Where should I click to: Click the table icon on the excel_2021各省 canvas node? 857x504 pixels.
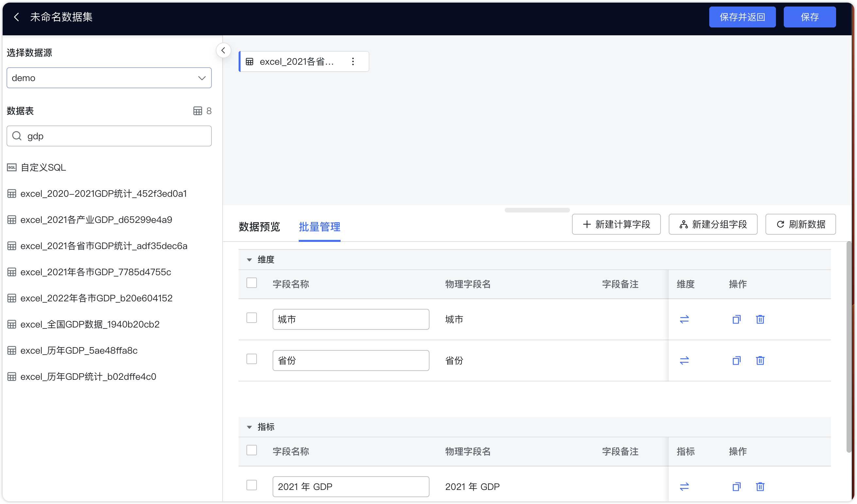click(x=249, y=61)
